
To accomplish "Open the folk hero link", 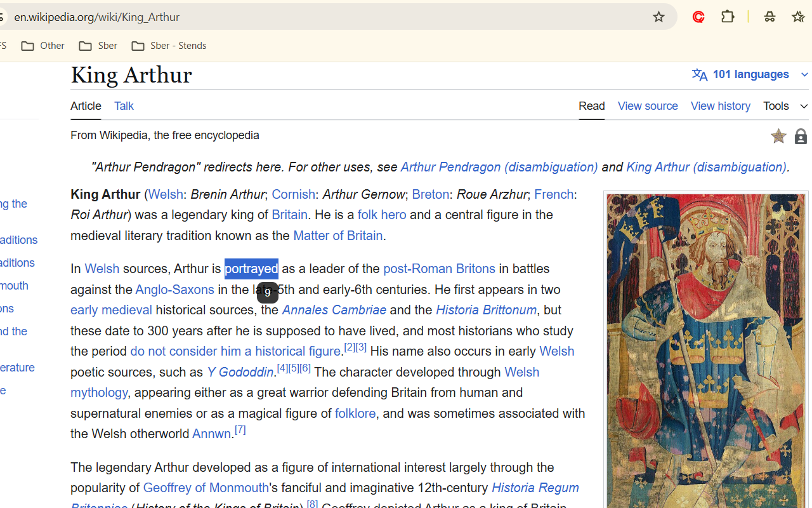I will click(382, 215).
